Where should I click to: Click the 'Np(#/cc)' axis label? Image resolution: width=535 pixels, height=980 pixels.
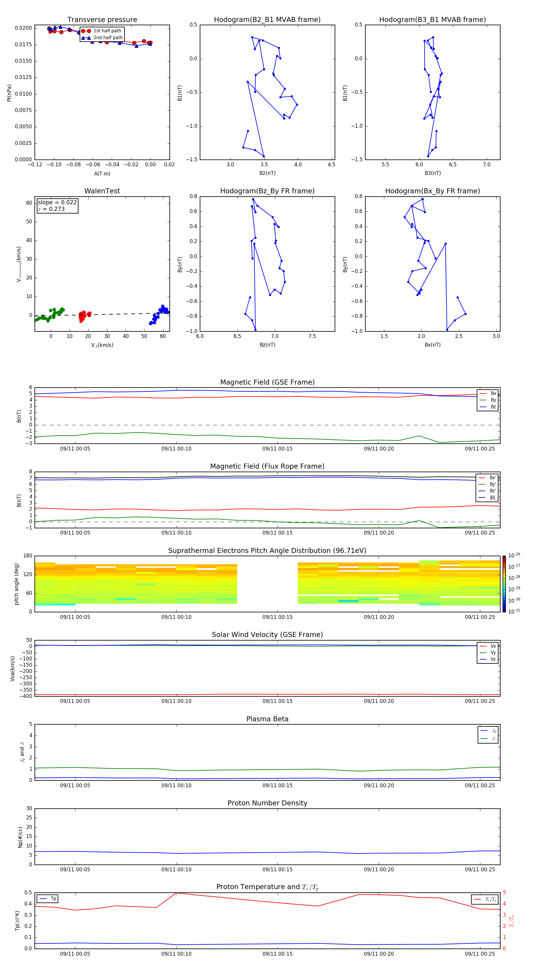20,837
